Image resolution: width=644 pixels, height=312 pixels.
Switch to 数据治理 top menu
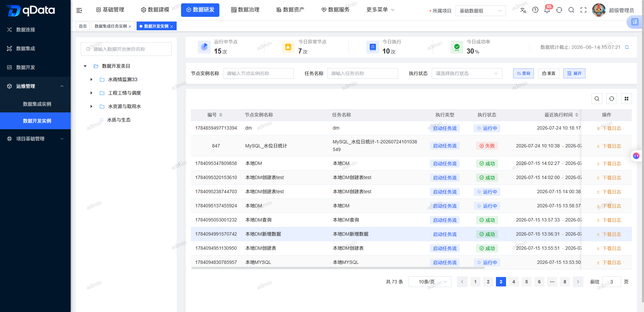coord(245,10)
